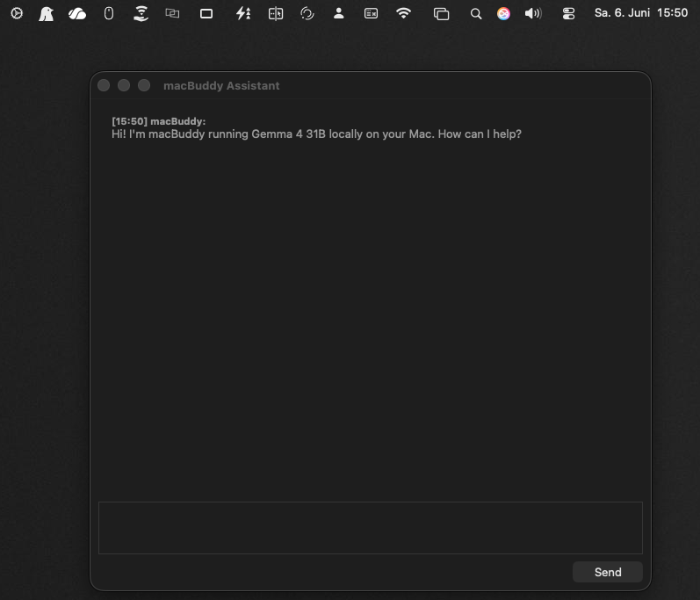Open Spotlight search magnifier
This screenshot has width=700, height=600.
[476, 14]
